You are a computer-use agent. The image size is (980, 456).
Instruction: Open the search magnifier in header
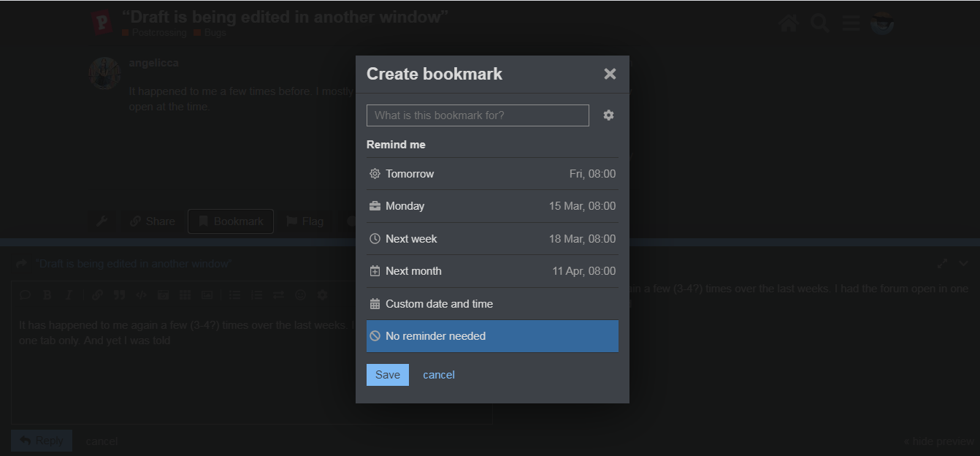tap(820, 23)
